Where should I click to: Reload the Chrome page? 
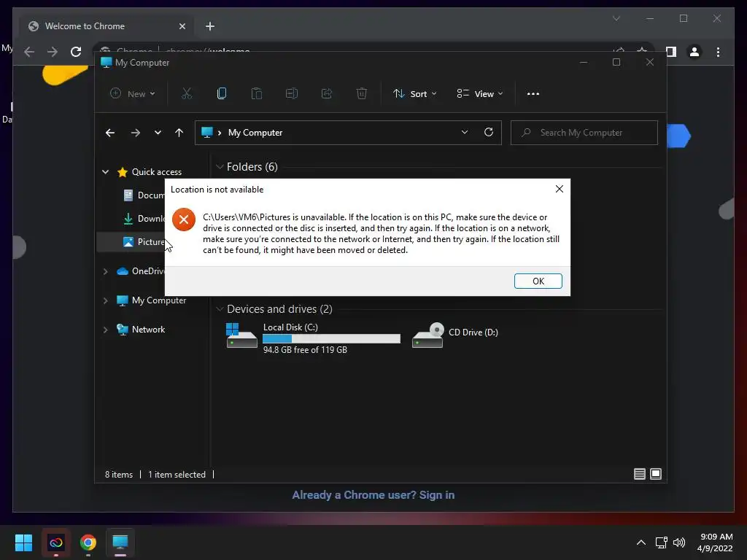[x=76, y=52]
